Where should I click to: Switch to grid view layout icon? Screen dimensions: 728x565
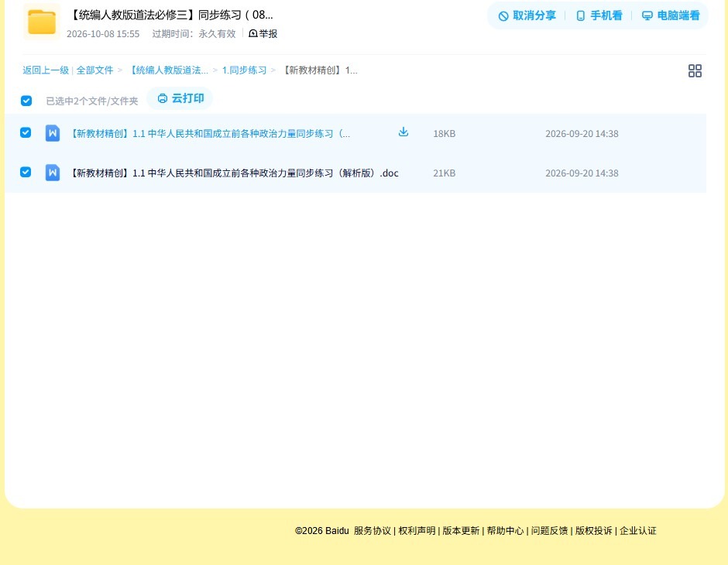coord(695,70)
